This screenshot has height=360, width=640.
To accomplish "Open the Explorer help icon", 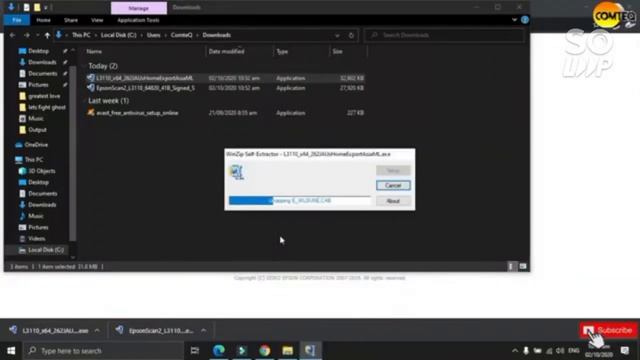I will click(524, 20).
